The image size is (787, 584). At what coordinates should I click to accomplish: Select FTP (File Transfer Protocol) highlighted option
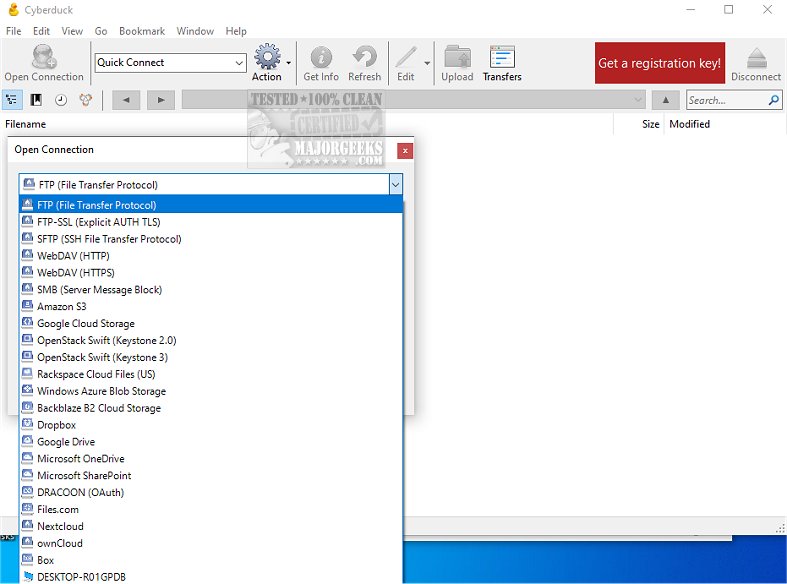211,205
